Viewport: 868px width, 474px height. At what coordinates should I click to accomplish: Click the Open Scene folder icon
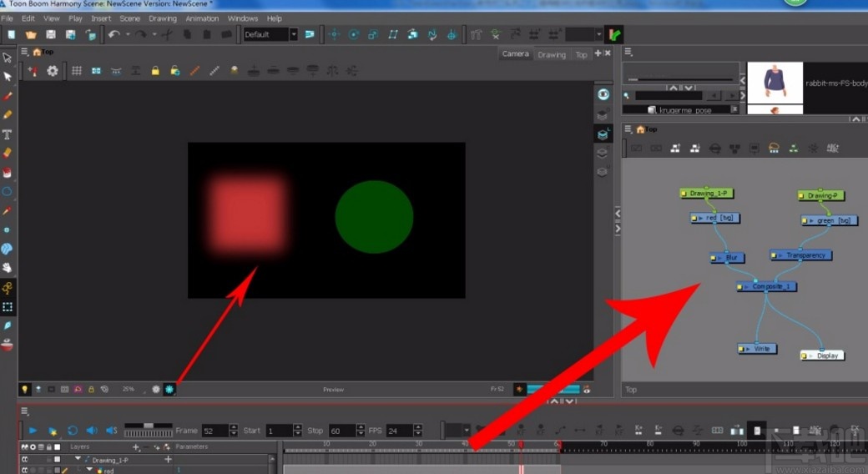pos(31,34)
